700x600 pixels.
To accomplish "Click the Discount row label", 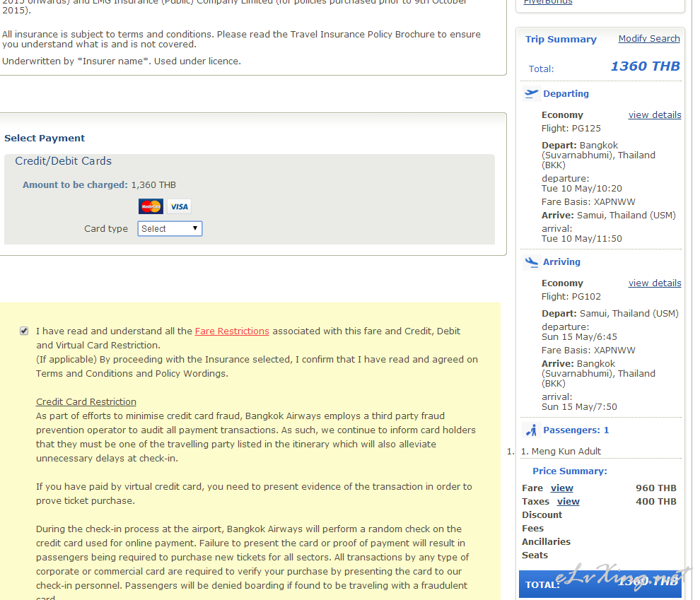I will tap(542, 514).
